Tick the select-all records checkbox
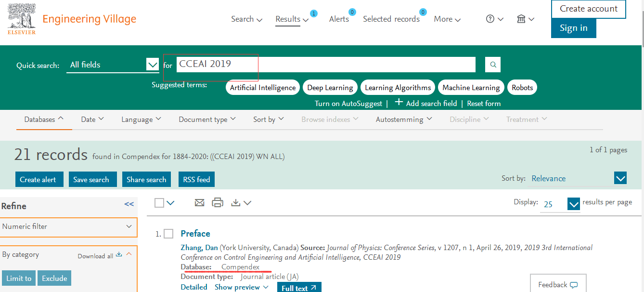 click(159, 203)
